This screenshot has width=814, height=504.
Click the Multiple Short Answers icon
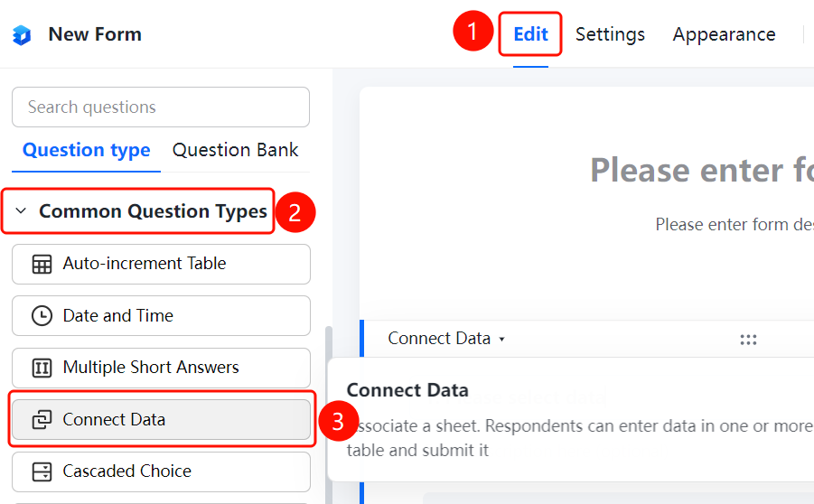click(42, 368)
